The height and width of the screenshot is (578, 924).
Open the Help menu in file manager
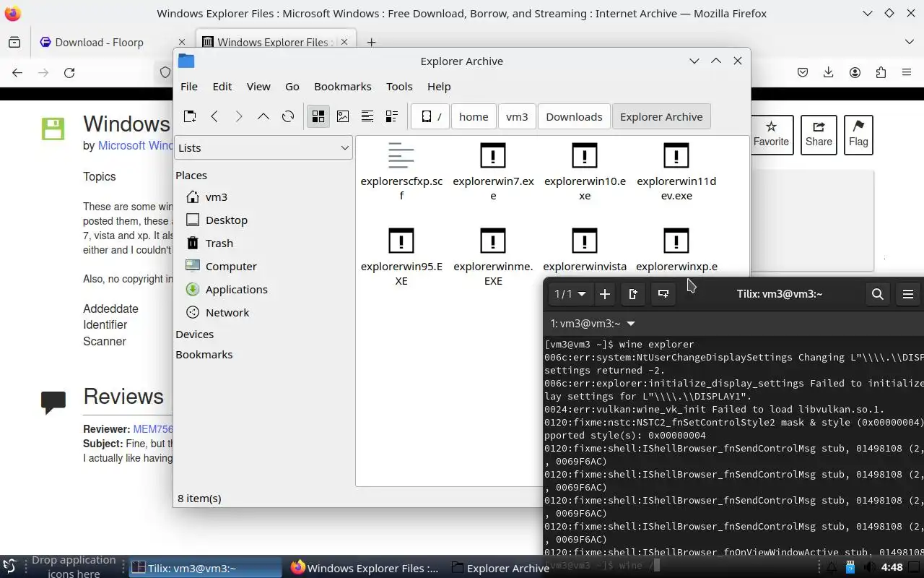[x=439, y=86]
